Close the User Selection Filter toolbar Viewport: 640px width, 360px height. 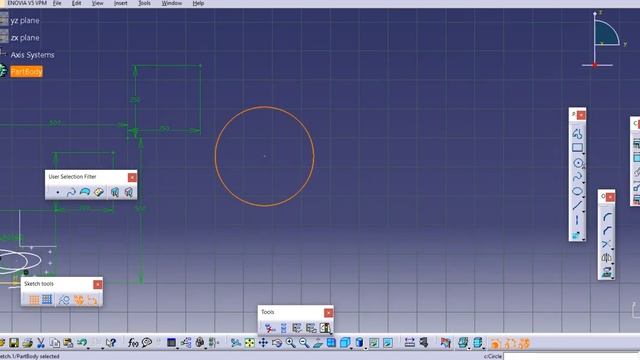[x=132, y=177]
